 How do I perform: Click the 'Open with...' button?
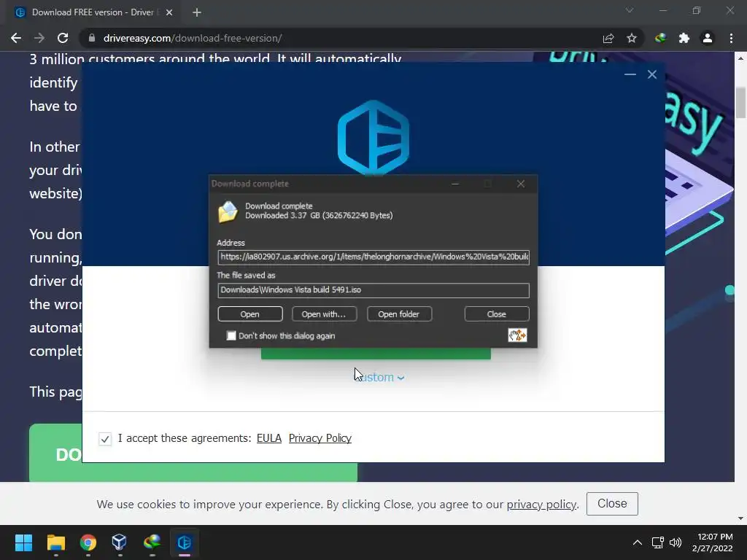tap(324, 314)
